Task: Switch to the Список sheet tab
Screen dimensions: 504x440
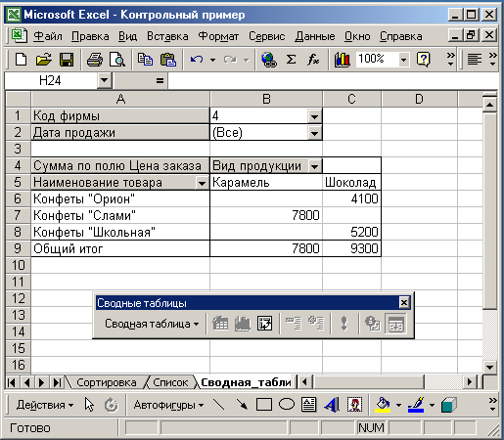Action: click(170, 382)
